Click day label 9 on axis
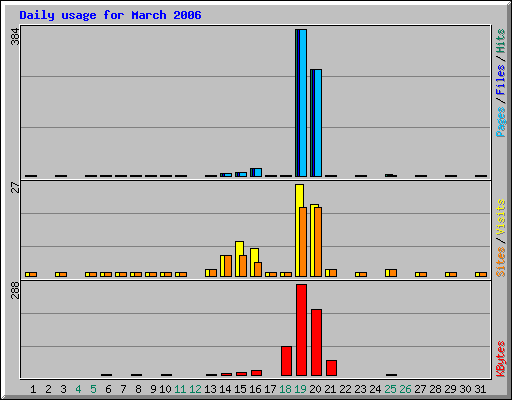The image size is (512, 400). pyautogui.click(x=153, y=389)
